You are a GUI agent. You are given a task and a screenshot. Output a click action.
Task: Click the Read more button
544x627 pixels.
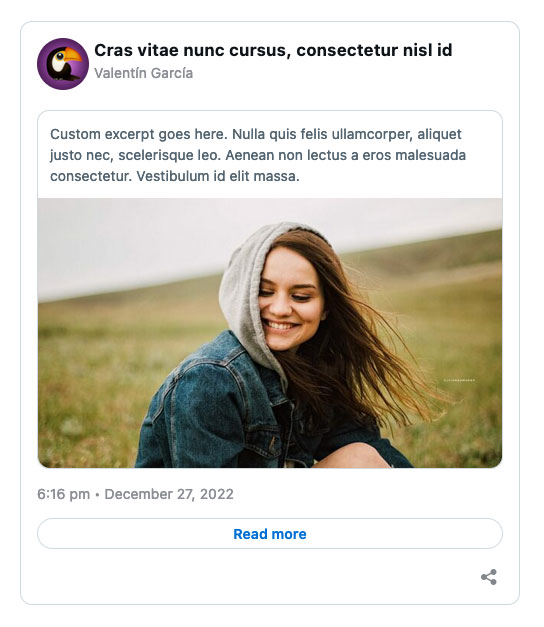[270, 534]
